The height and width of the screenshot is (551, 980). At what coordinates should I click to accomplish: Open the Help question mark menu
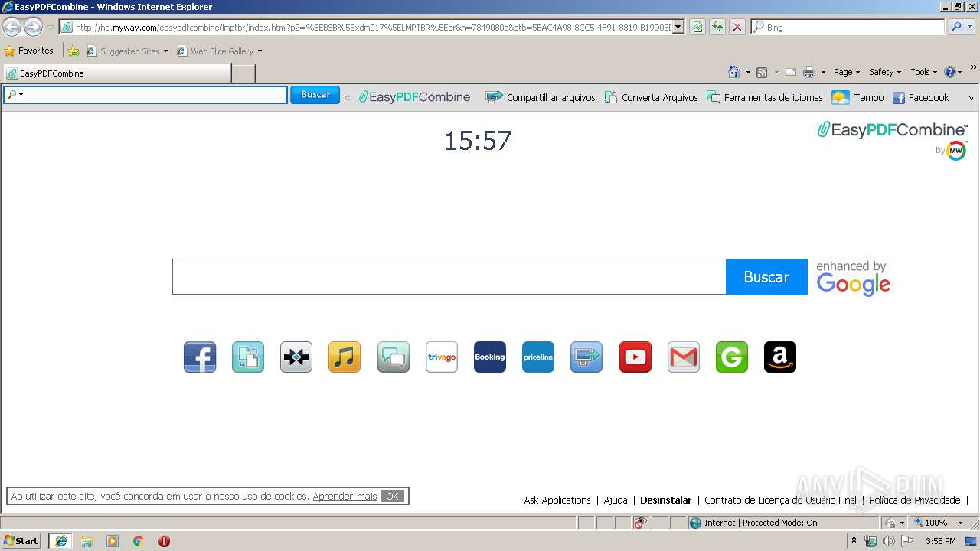[953, 72]
